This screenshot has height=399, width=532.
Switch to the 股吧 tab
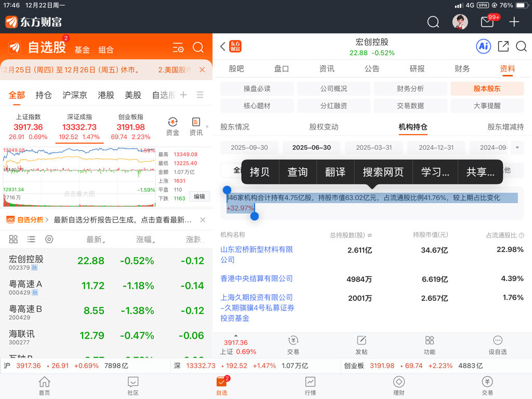tap(236, 69)
